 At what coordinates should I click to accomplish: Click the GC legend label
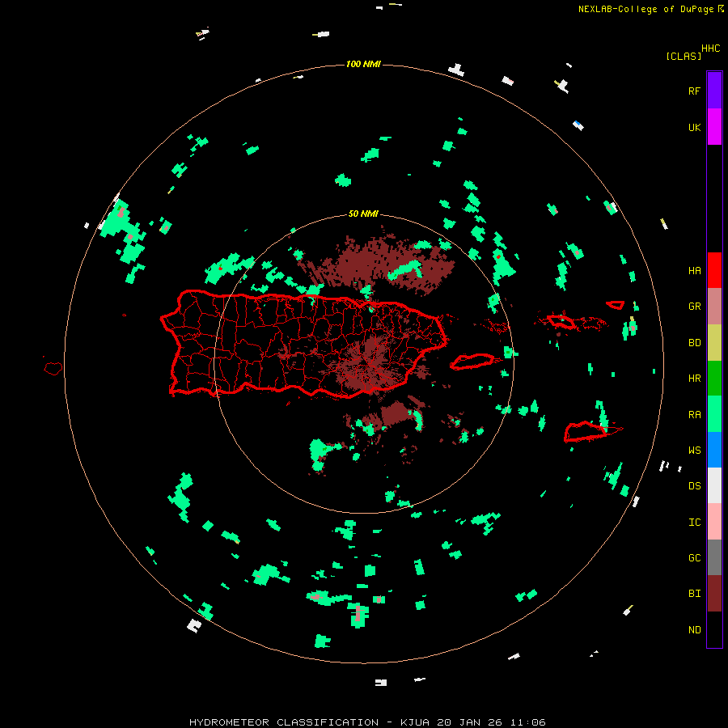tap(694, 558)
